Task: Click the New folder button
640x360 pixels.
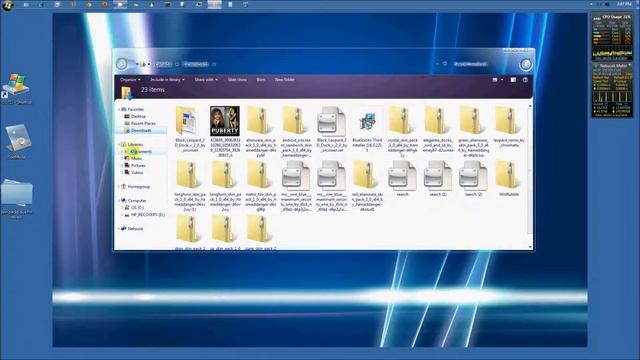Action: (284, 80)
